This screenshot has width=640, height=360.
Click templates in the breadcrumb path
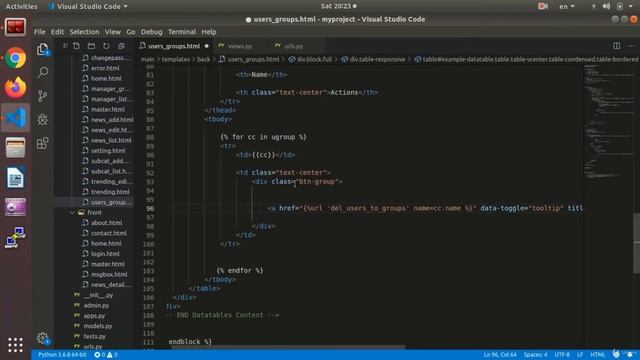pyautogui.click(x=176, y=60)
